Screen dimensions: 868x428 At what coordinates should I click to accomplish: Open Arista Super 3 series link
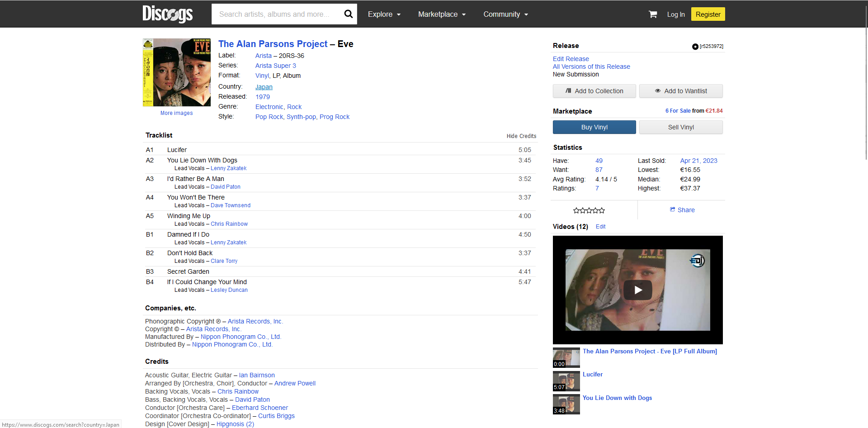tap(275, 66)
